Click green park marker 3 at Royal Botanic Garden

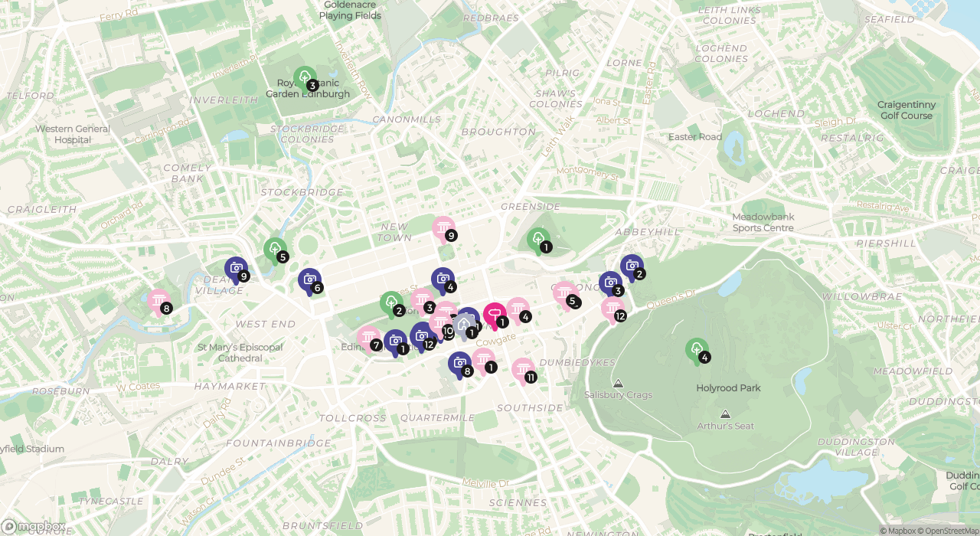click(305, 77)
